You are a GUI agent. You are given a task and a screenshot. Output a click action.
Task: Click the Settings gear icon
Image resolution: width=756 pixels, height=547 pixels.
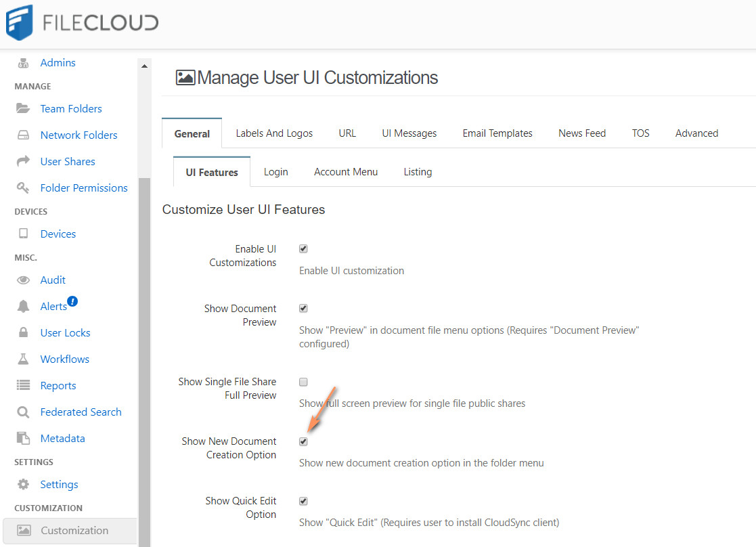23,484
